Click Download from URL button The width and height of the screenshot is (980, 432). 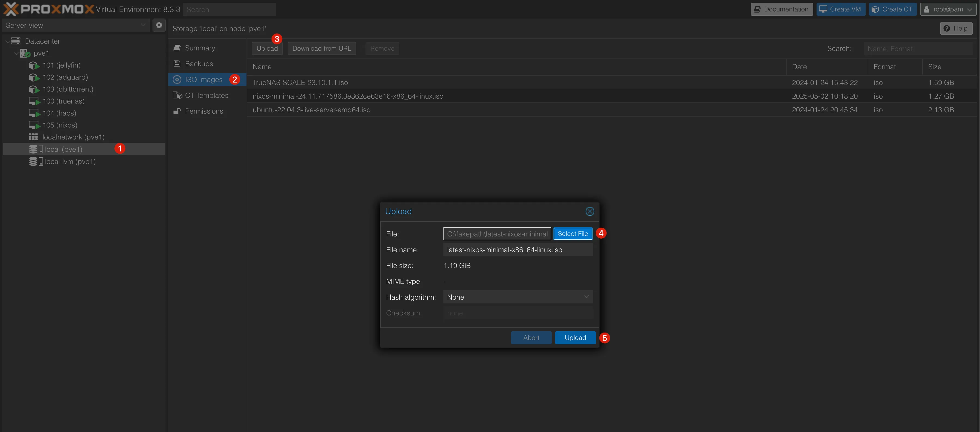pyautogui.click(x=321, y=48)
